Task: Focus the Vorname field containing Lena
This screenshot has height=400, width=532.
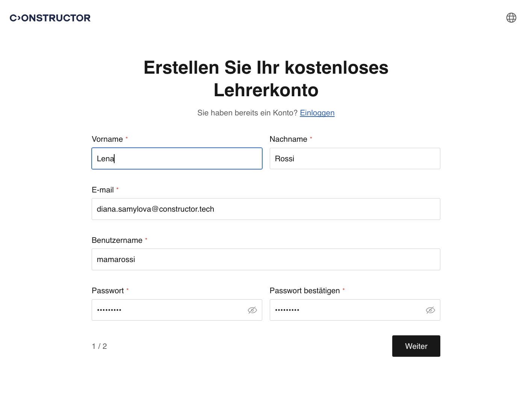Action: [177, 159]
